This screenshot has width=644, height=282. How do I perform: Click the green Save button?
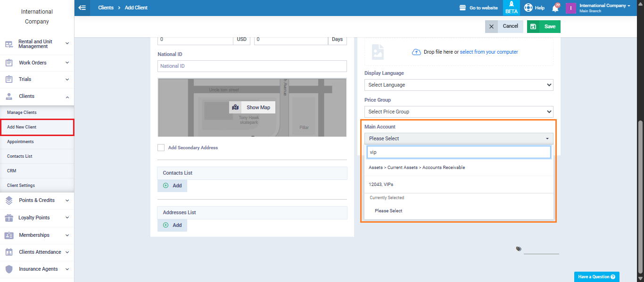point(544,26)
